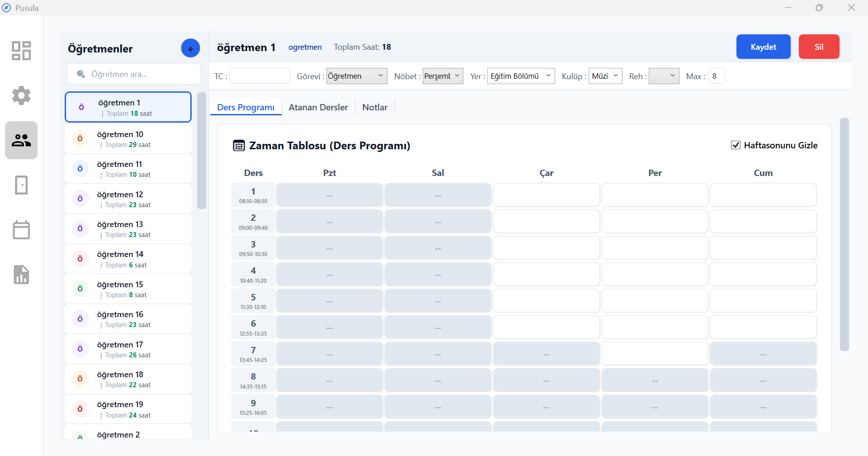Click the teacher list scrollbar
This screenshot has height=456, width=868.
click(202, 151)
